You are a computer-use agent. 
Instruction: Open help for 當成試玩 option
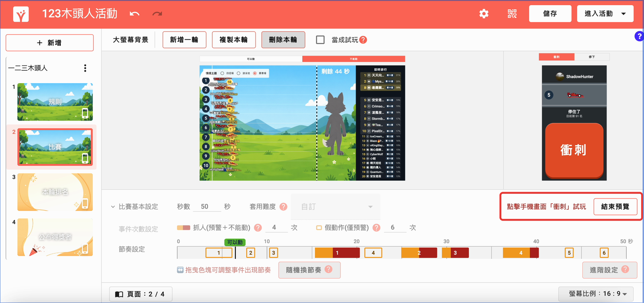(x=363, y=40)
